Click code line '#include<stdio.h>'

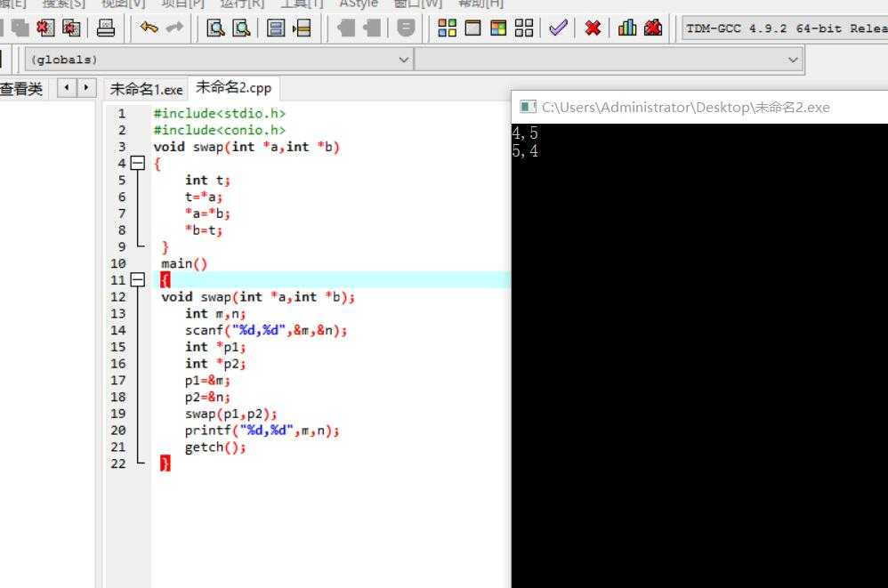click(x=219, y=113)
